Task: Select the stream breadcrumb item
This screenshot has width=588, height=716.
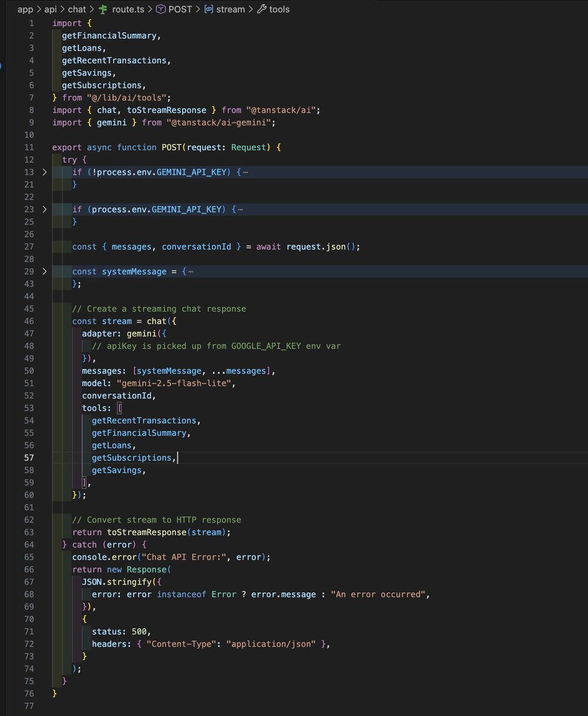Action: click(231, 9)
